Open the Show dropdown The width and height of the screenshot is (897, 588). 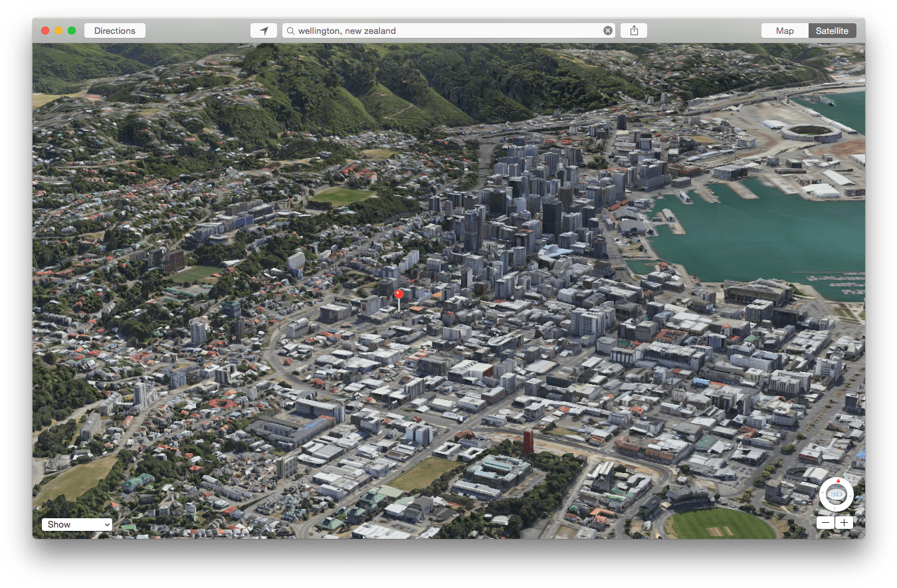coord(76,524)
